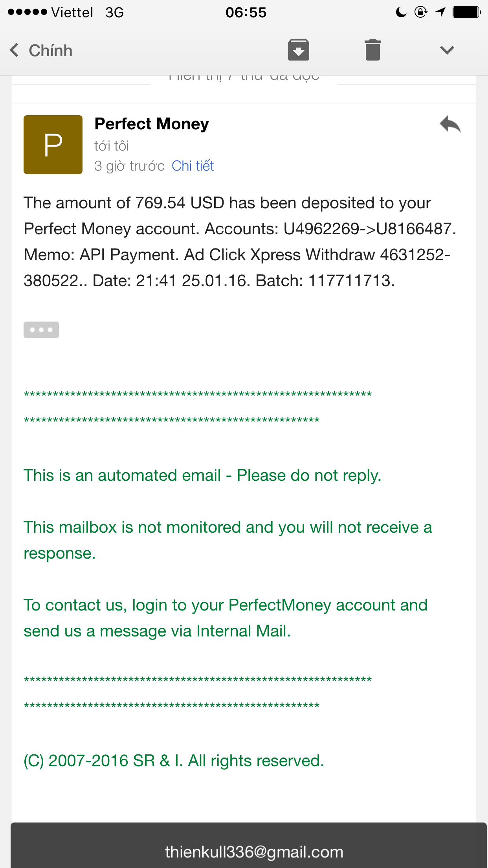Screen dimensions: 488x868
Task: Tap the back arrow to return to inbox
Action: click(x=15, y=50)
